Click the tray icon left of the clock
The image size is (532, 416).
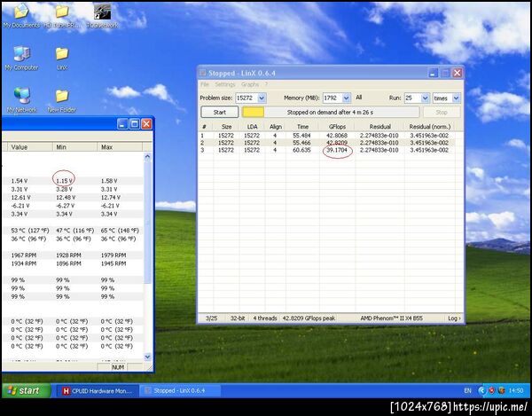coord(502,390)
